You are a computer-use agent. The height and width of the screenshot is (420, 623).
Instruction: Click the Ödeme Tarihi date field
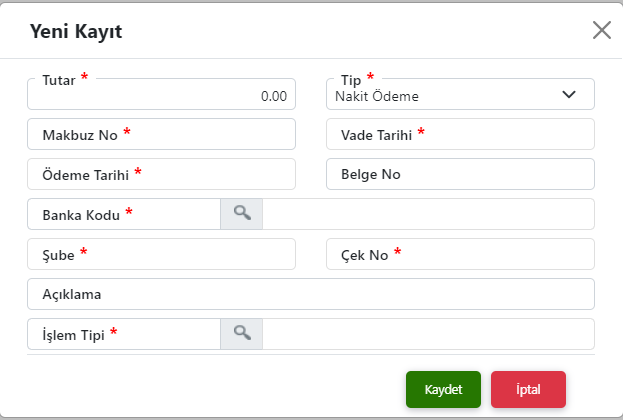tap(161, 174)
